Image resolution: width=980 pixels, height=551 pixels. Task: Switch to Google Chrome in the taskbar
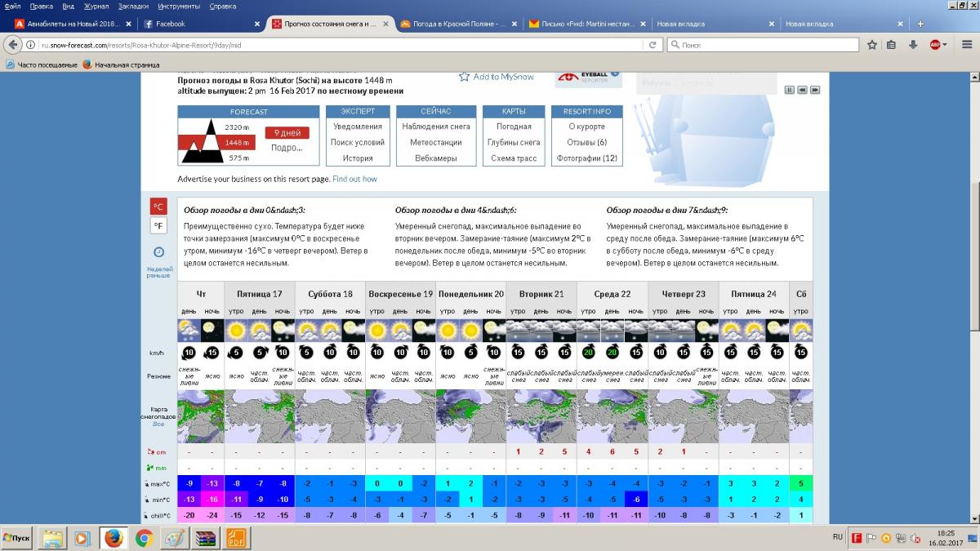(144, 538)
